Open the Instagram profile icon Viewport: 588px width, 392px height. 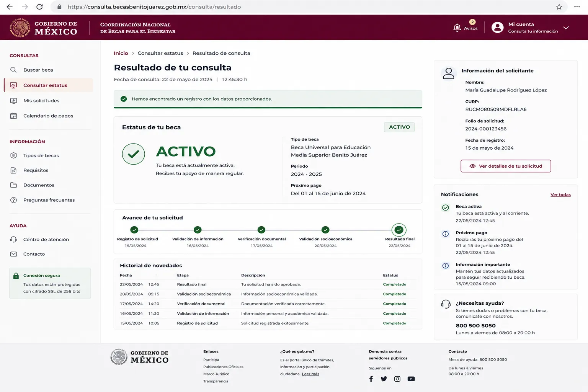click(397, 379)
